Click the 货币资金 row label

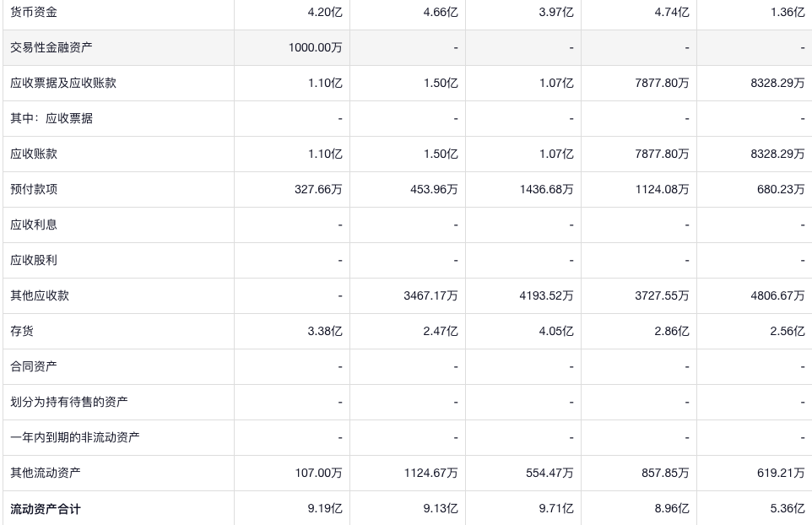point(34,12)
